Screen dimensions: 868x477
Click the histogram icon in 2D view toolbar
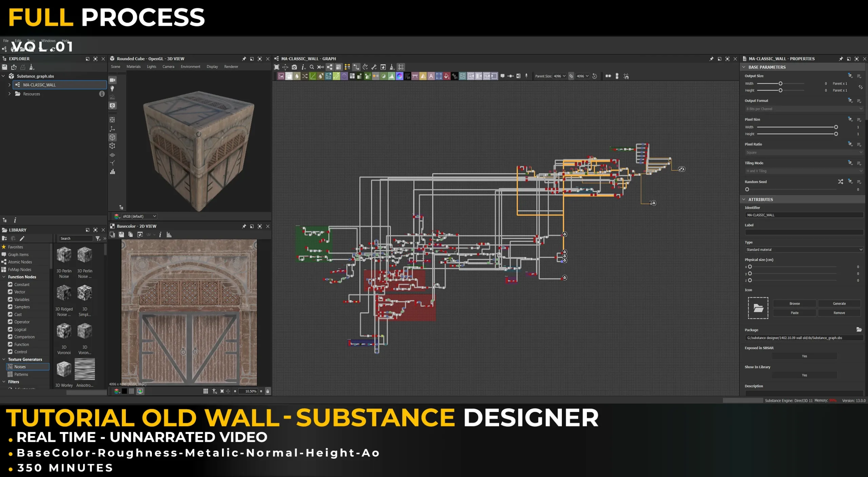point(169,234)
